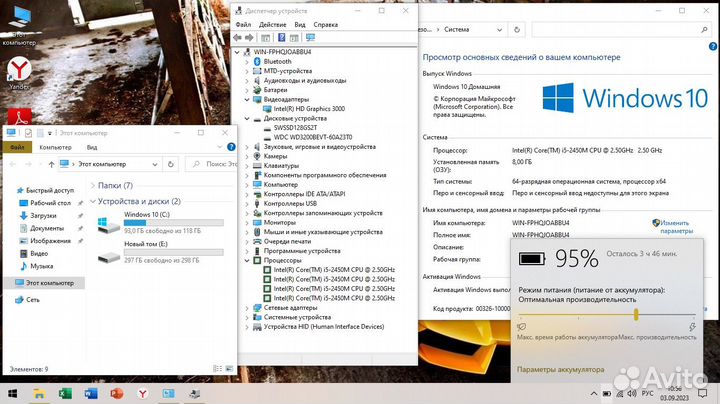Screen dimensions: 720x404
Task: Open the Новый том (E:) drive
Action: [x=161, y=253]
